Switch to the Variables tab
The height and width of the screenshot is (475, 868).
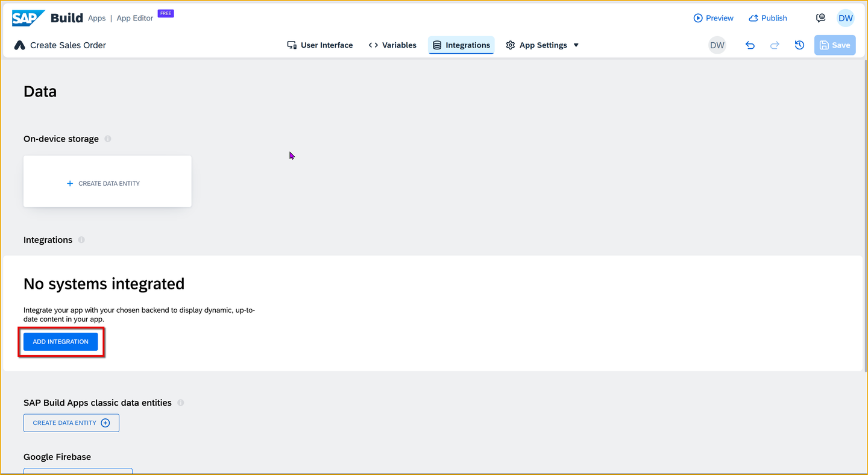click(392, 45)
